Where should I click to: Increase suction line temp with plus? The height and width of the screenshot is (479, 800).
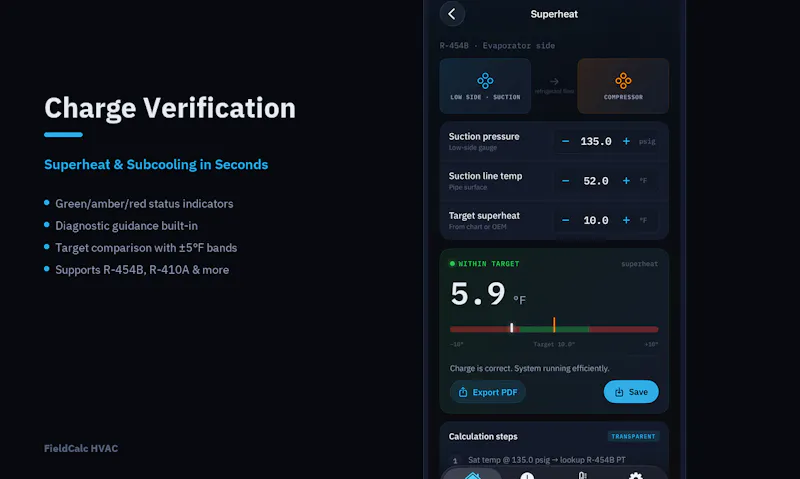pos(626,181)
